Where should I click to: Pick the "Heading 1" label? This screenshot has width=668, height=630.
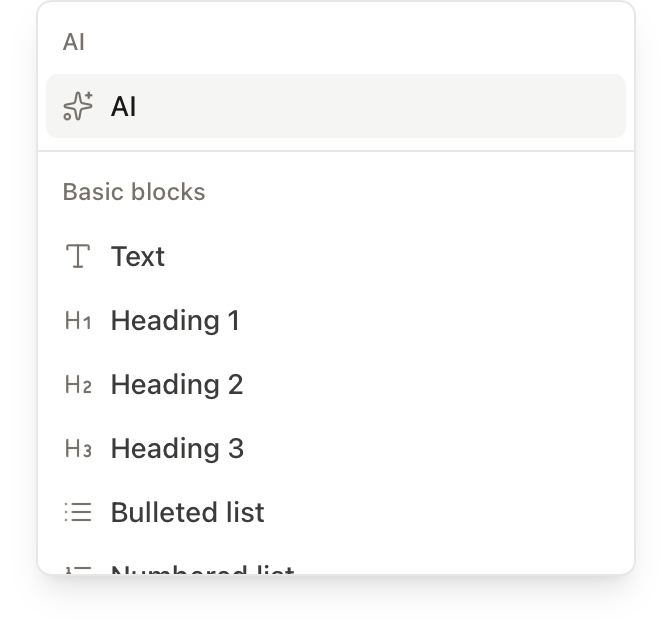[x=175, y=321]
